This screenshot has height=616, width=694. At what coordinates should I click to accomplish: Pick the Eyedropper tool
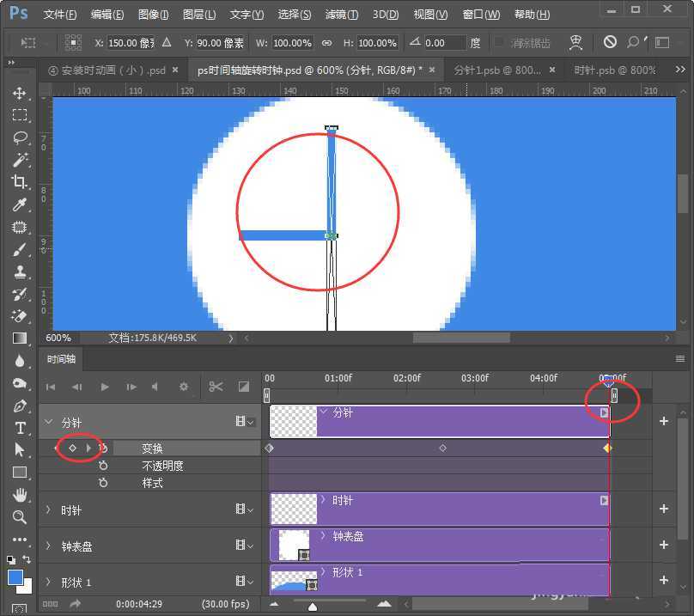19,204
